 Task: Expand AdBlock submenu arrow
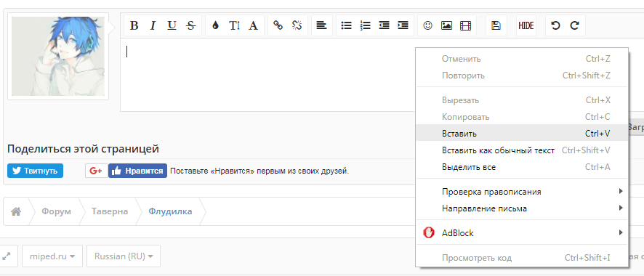(x=621, y=233)
